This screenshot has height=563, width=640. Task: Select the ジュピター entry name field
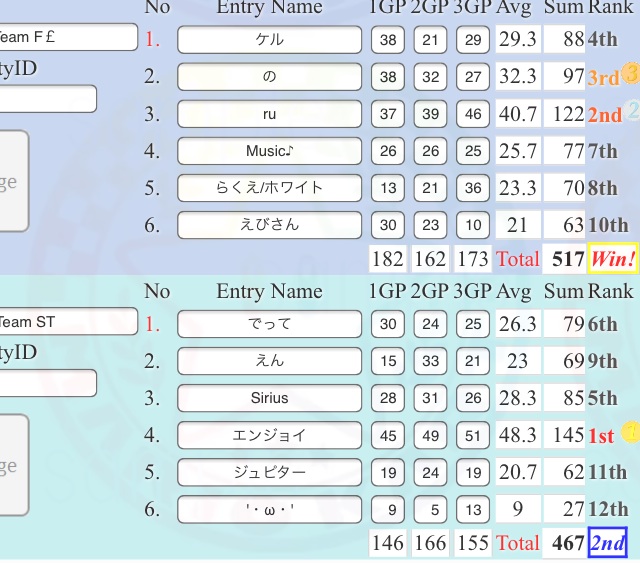pyautogui.click(x=269, y=472)
